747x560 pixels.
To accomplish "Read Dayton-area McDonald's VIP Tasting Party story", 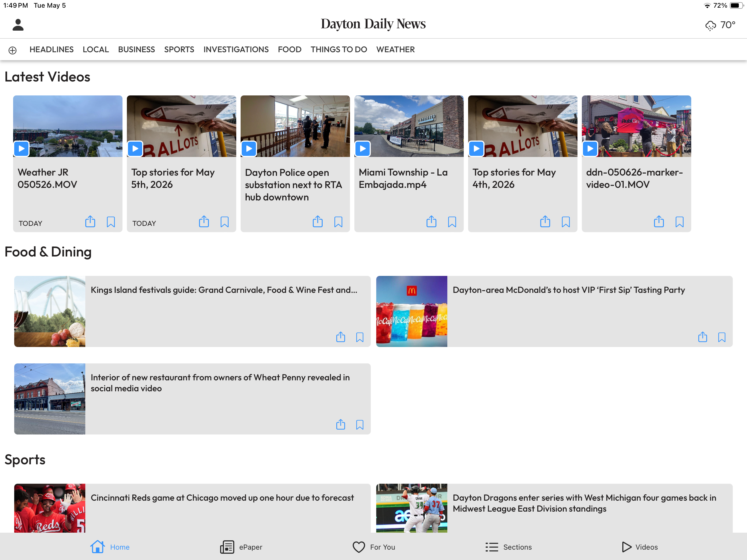I will coord(569,290).
